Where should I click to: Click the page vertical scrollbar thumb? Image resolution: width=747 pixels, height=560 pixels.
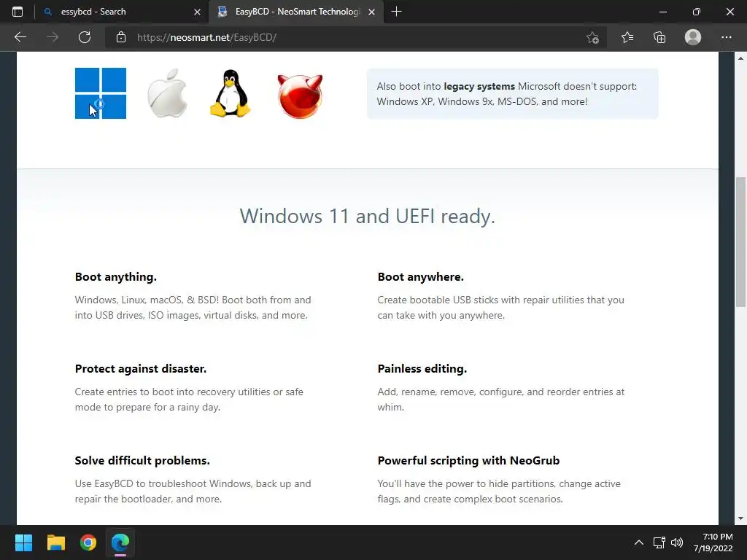click(x=740, y=242)
